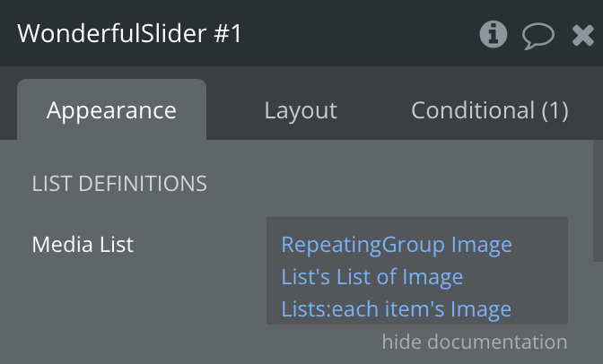The height and width of the screenshot is (364, 603).
Task: Rename the element via WonderfulSlider #1 title
Action: tap(129, 34)
